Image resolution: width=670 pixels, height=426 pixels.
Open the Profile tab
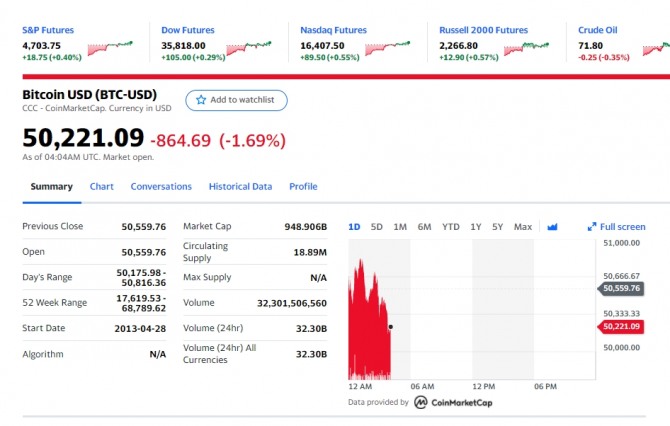click(303, 186)
